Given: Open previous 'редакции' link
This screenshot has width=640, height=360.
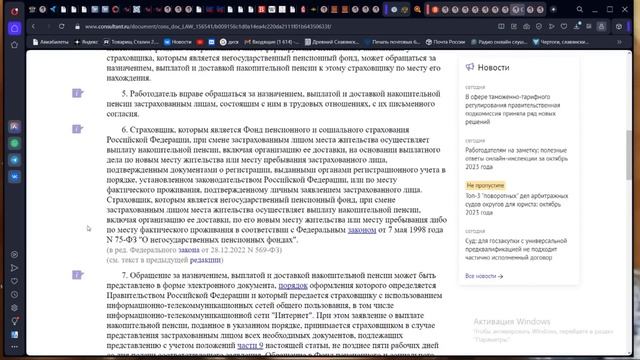Looking at the screenshot, I should point(205,260).
